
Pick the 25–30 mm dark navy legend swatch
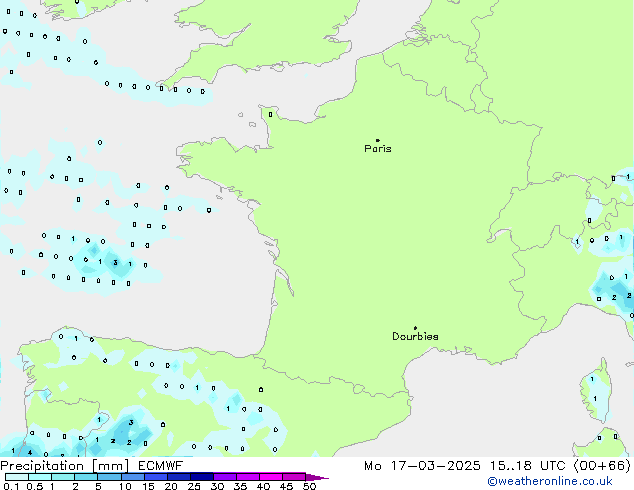[x=201, y=477]
